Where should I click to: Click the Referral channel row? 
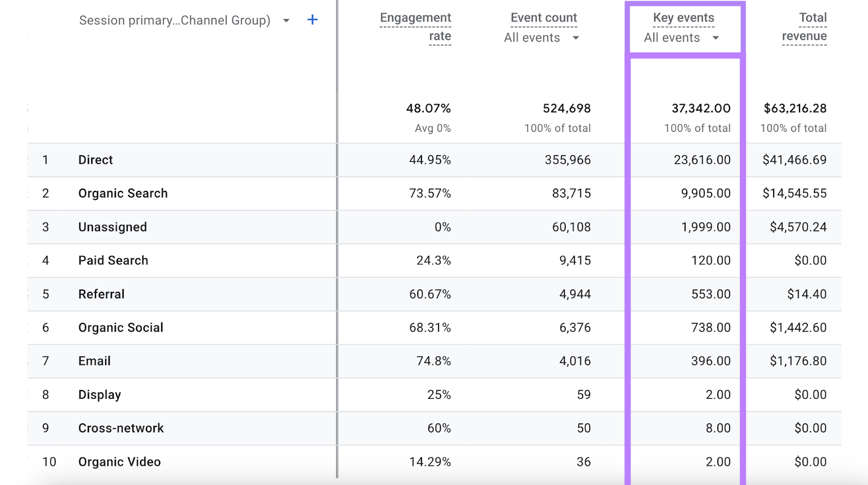(101, 295)
